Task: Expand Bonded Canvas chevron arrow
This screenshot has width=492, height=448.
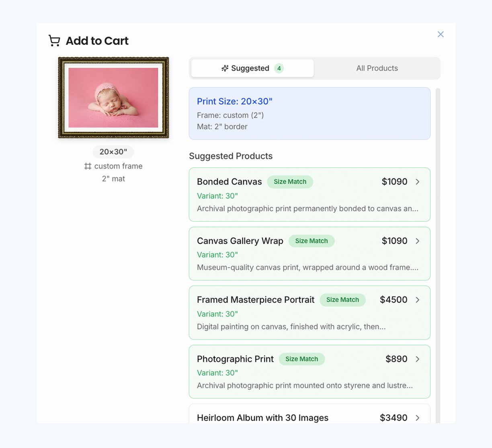Action: (x=418, y=182)
